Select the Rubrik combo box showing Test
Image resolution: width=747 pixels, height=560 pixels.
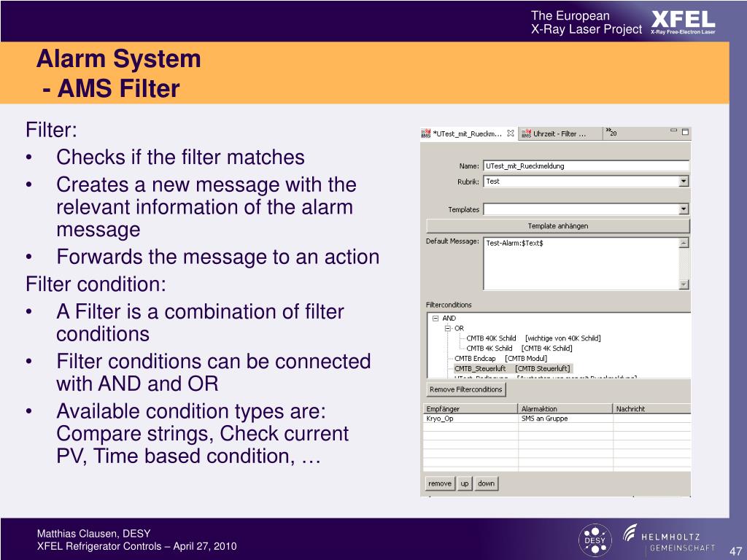586,182
